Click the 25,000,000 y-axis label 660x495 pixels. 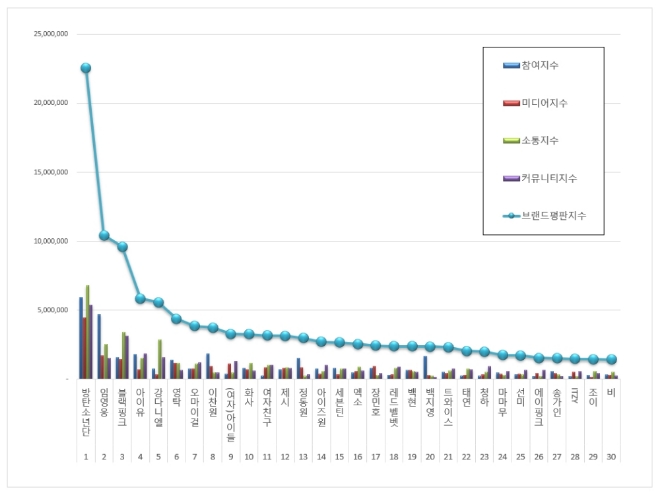(x=50, y=34)
